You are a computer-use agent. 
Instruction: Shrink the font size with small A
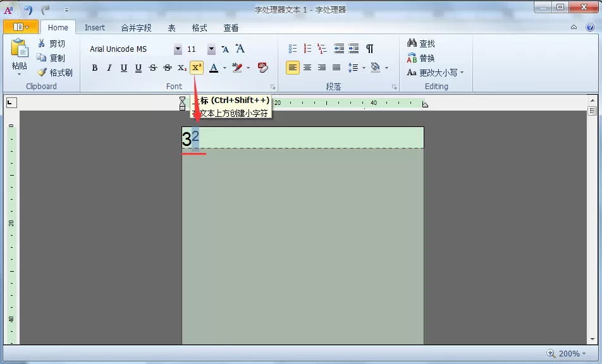225,49
